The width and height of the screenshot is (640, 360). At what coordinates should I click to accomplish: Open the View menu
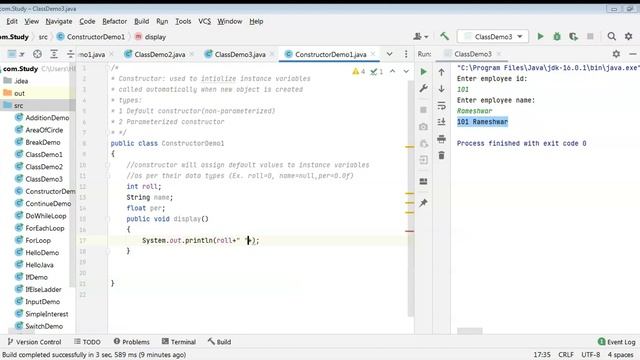pyautogui.click(x=31, y=21)
